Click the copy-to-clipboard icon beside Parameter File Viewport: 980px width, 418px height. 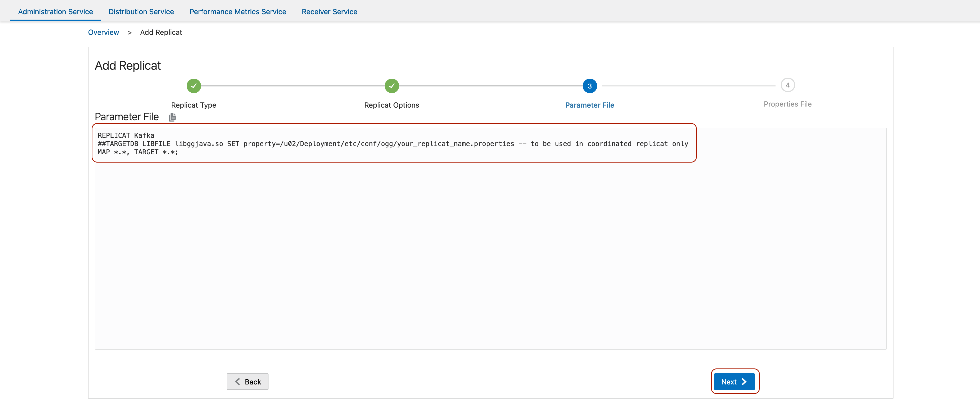[172, 117]
